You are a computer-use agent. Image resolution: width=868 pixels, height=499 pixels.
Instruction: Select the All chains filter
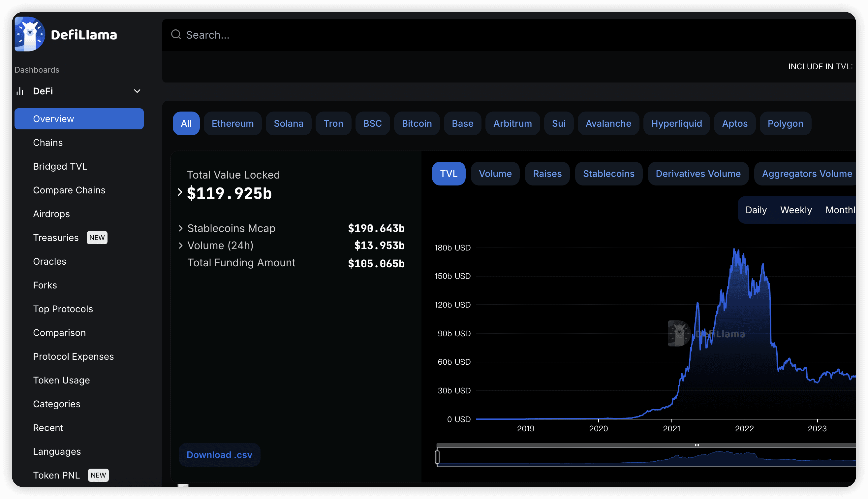tap(186, 123)
